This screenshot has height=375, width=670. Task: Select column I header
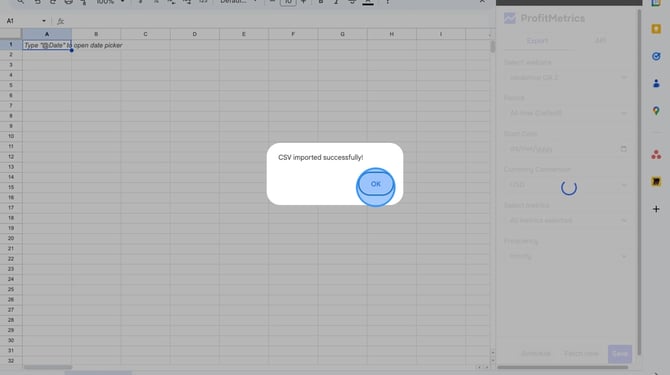tap(441, 34)
